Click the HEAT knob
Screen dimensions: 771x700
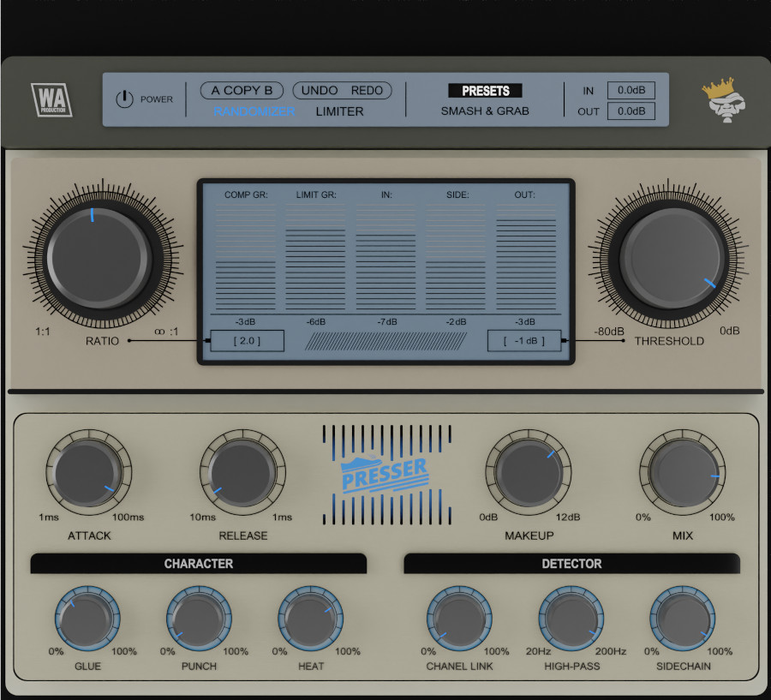311,618
